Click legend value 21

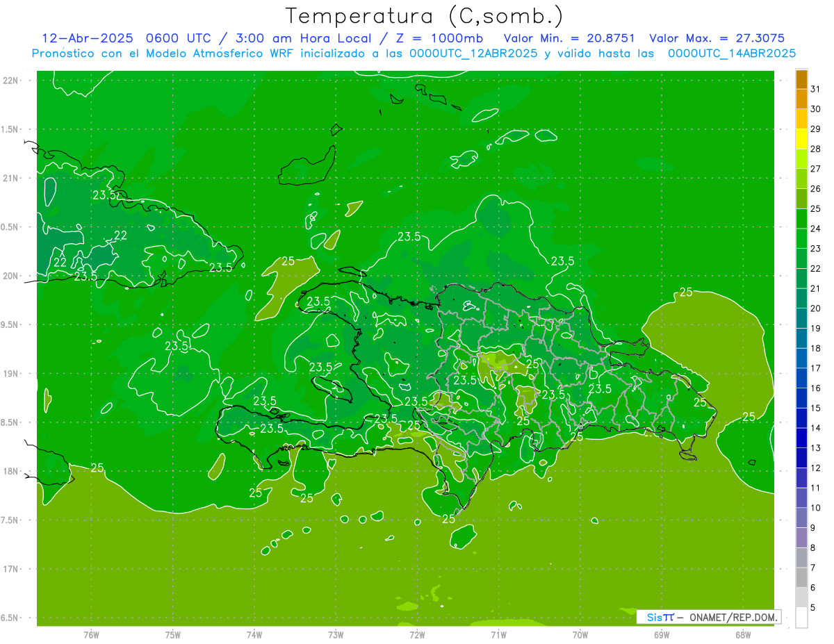(x=816, y=288)
